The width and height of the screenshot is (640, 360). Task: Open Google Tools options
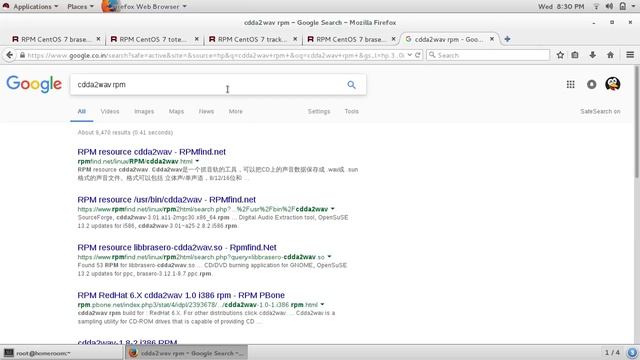pos(351,111)
